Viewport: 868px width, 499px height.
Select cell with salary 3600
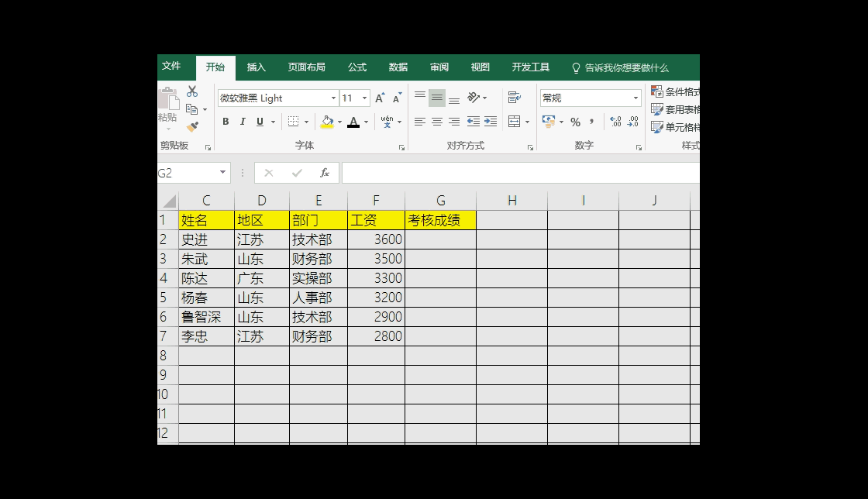pyautogui.click(x=377, y=239)
